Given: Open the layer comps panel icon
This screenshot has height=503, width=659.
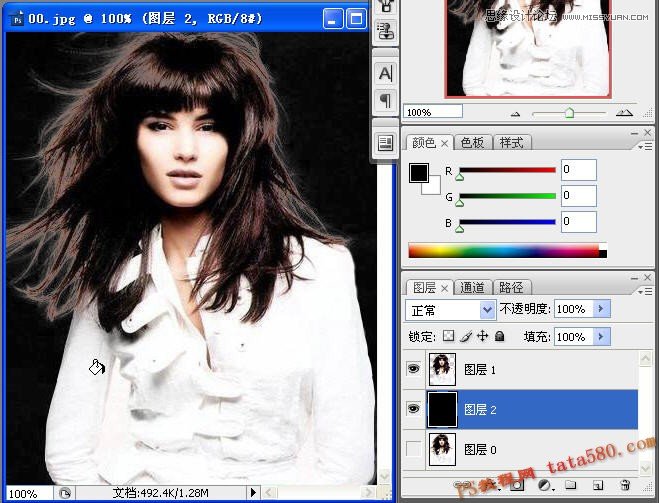Looking at the screenshot, I should coord(385,143).
